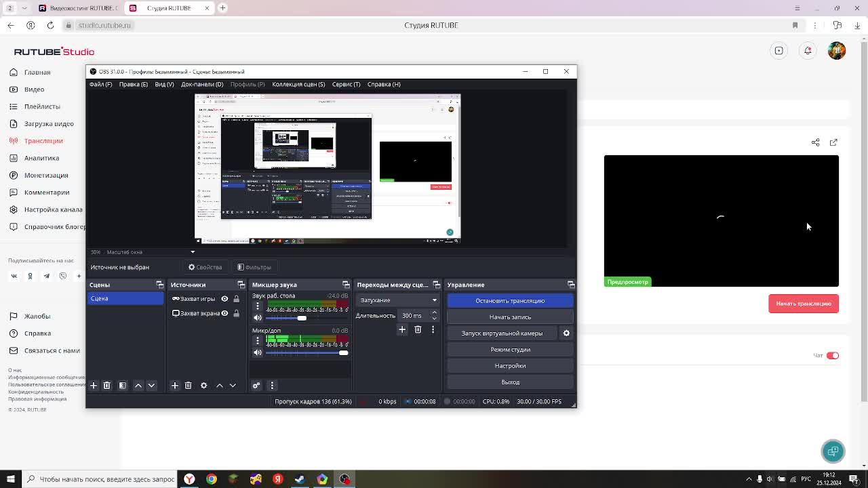Mute the Звук раб. стола channel
Viewport: 868px width, 488px height.
tap(258, 318)
